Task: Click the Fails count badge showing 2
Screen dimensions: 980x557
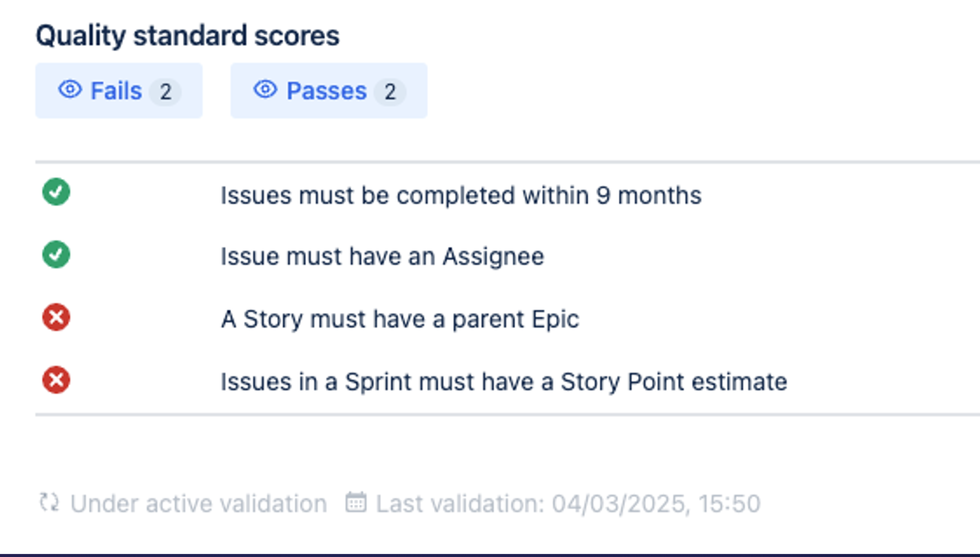Action: click(165, 92)
